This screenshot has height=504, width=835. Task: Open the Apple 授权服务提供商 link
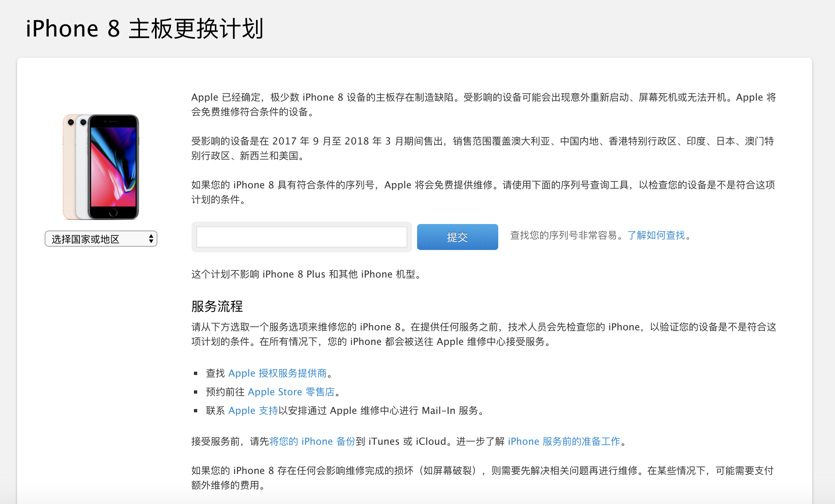click(278, 373)
